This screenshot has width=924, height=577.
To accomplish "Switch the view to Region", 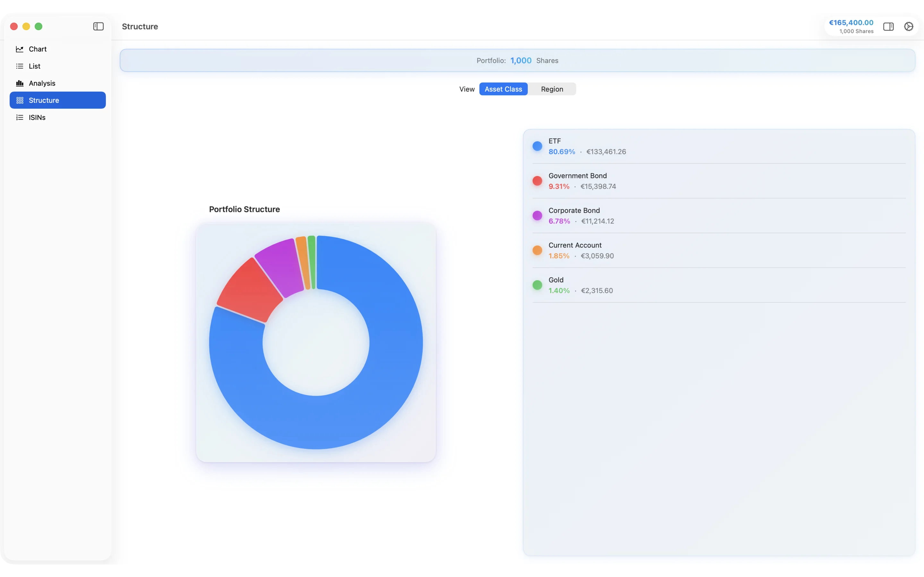I will (552, 89).
